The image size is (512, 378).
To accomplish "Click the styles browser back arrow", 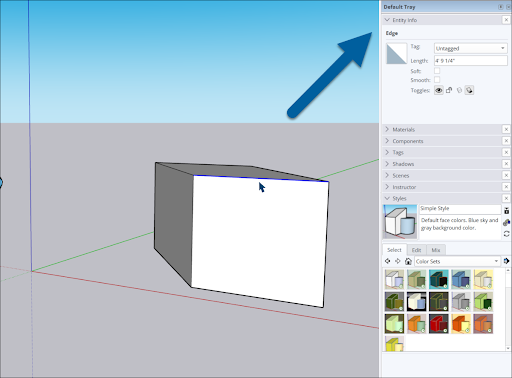I will [x=387, y=261].
